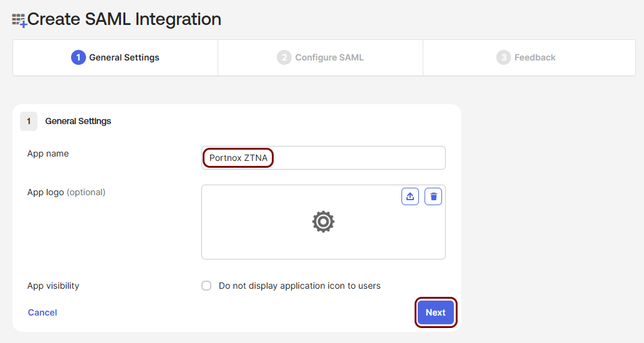Click the 'Create SAML Integration' page title
The width and height of the screenshot is (644, 343).
(x=124, y=19)
